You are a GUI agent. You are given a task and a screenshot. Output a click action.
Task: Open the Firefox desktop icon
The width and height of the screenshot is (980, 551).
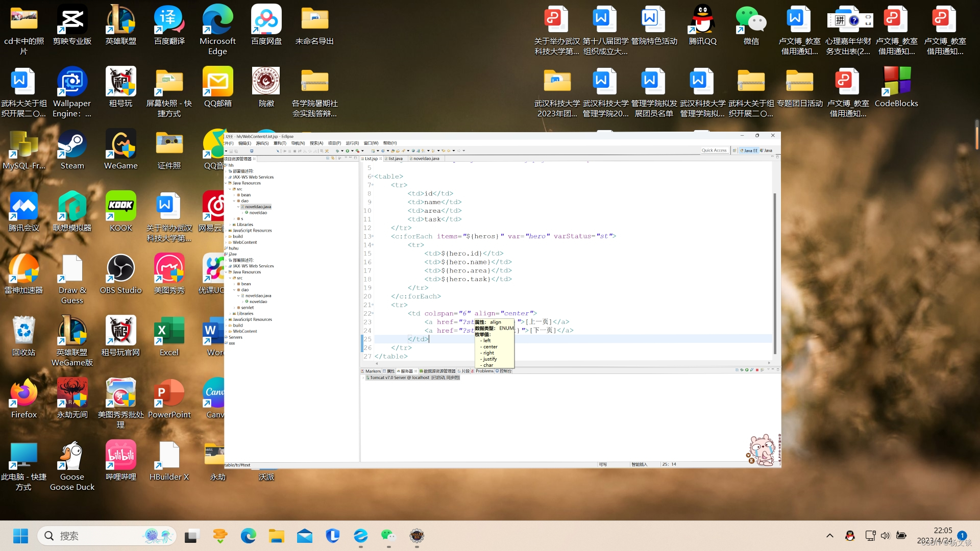[x=24, y=399]
